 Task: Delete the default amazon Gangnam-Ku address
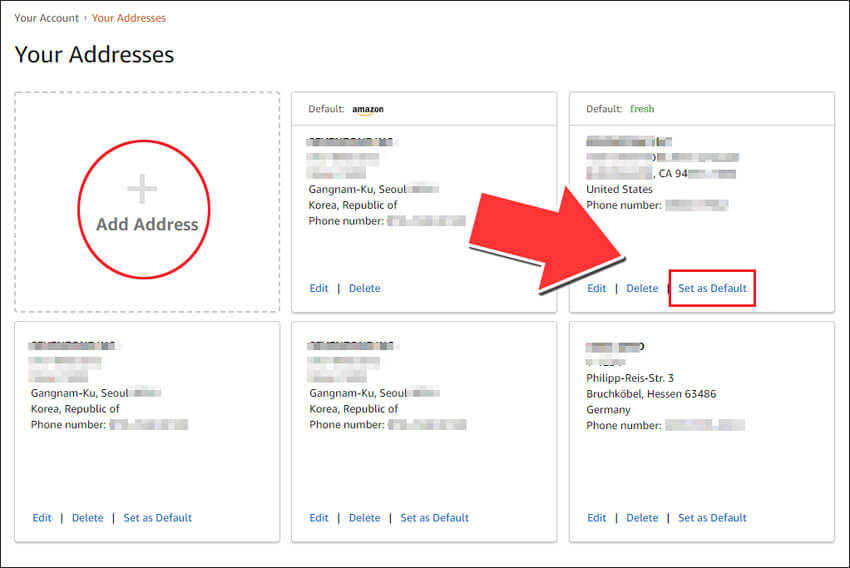pyautogui.click(x=364, y=288)
